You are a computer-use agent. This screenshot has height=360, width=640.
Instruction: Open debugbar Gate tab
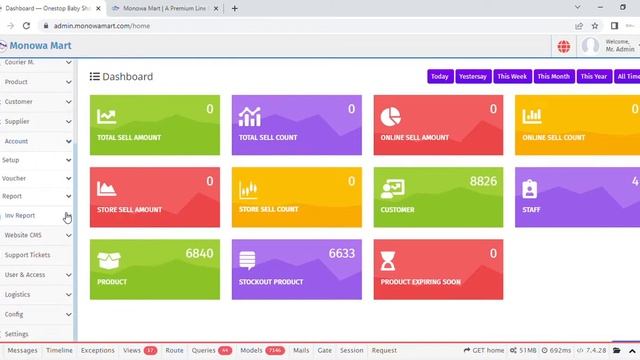click(324, 350)
